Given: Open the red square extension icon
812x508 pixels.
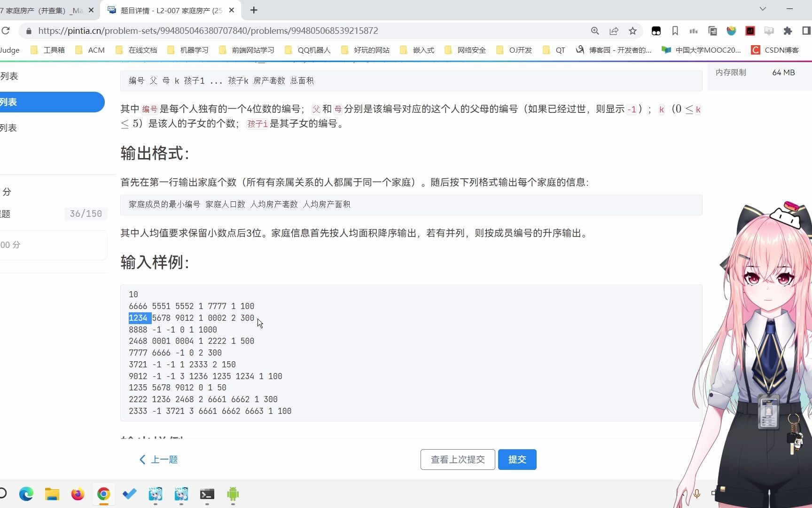Looking at the screenshot, I should (750, 31).
